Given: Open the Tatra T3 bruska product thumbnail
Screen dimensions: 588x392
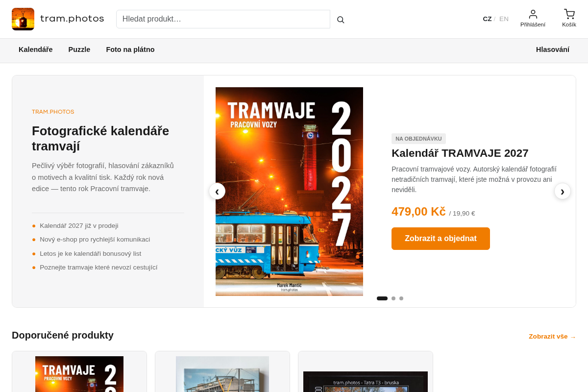Looking at the screenshot, I should coord(366,382).
